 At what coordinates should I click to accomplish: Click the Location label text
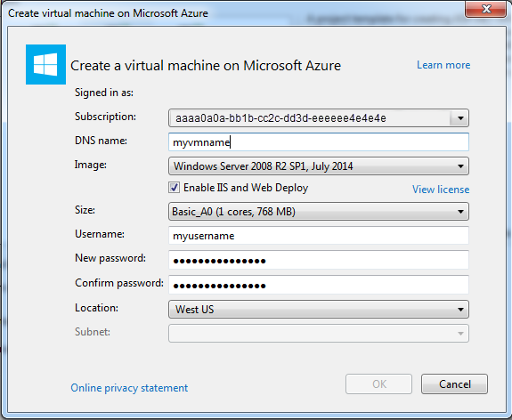(x=97, y=308)
